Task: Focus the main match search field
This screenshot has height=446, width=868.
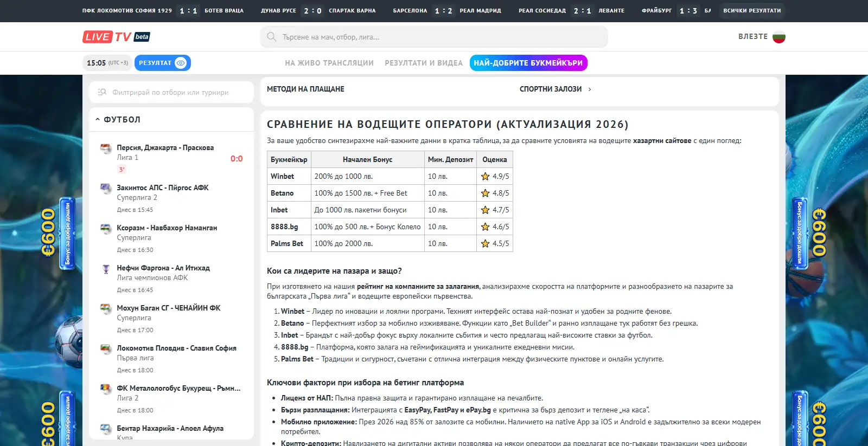Action: pos(434,37)
